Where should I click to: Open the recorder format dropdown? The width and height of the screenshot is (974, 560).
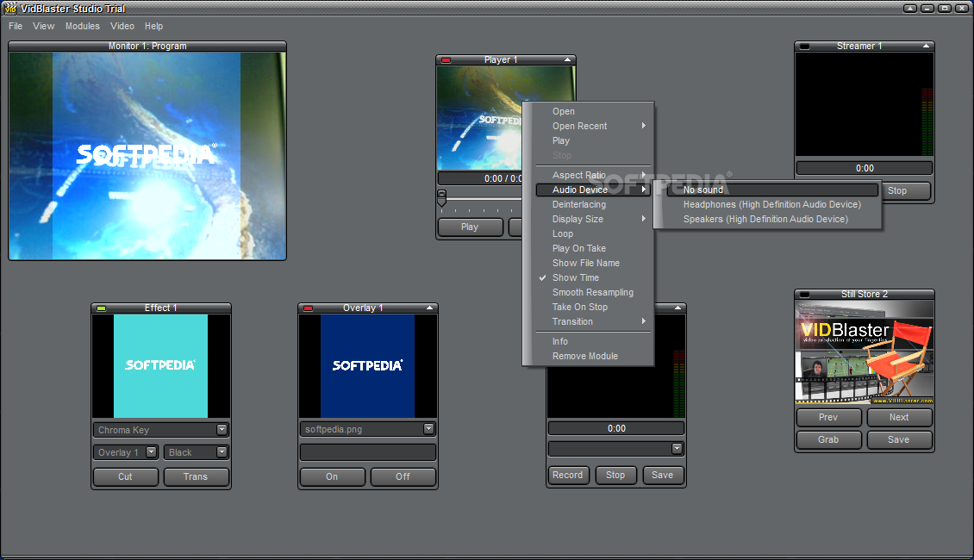tap(677, 448)
